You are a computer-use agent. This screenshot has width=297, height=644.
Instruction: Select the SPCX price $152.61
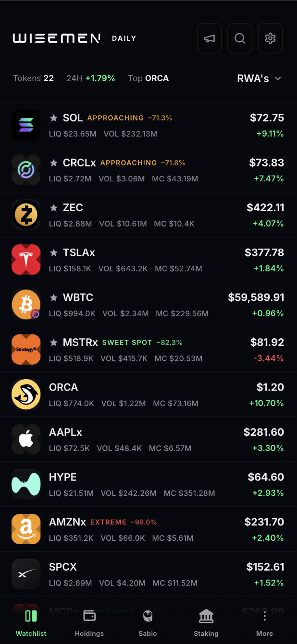click(x=265, y=567)
